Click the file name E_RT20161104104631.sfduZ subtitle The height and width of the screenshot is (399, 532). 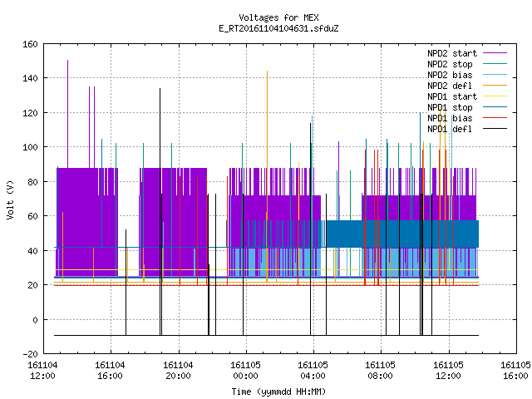tap(278, 28)
